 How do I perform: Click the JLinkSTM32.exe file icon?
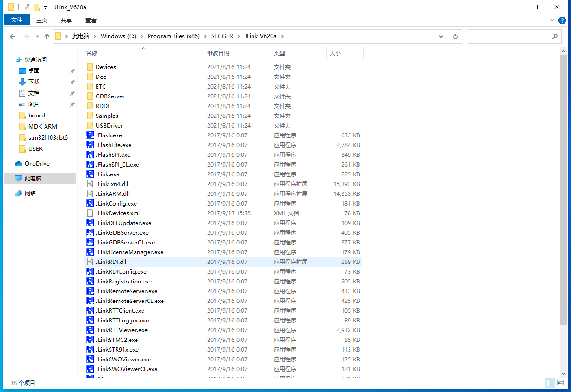[90, 340]
